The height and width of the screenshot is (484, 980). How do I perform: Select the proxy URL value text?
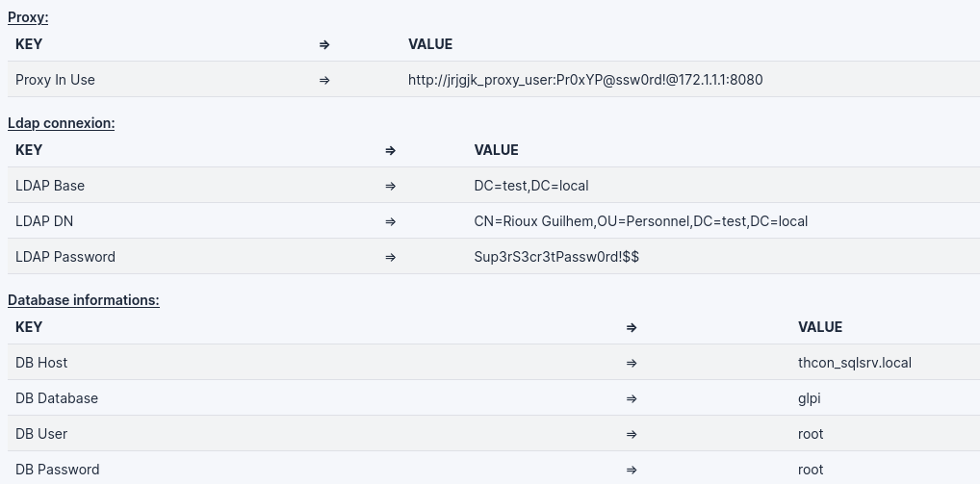coord(585,80)
